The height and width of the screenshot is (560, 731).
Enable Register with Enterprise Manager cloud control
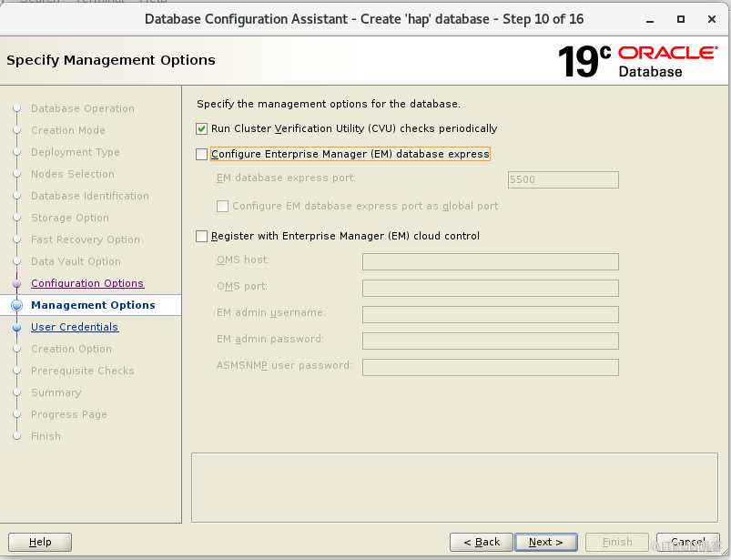pos(201,236)
